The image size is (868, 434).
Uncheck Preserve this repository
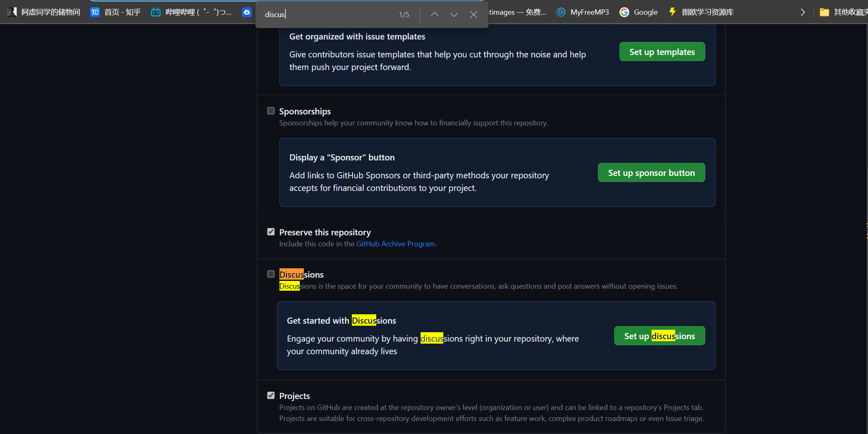coord(271,232)
